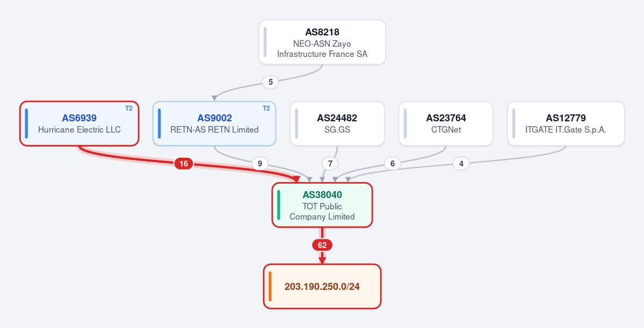This screenshot has width=644, height=328.
Task: Select the AS23764 CTGNet node
Action: (446, 123)
